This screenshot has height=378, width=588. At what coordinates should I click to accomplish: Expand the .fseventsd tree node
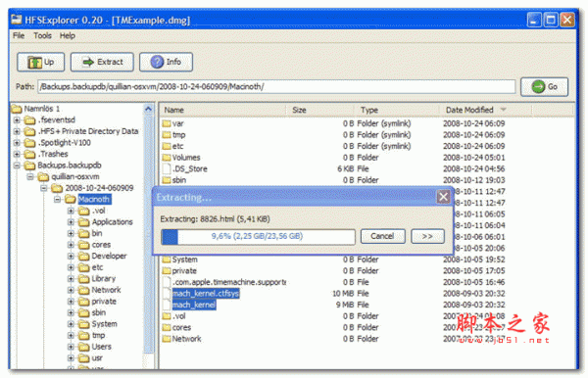click(17, 120)
